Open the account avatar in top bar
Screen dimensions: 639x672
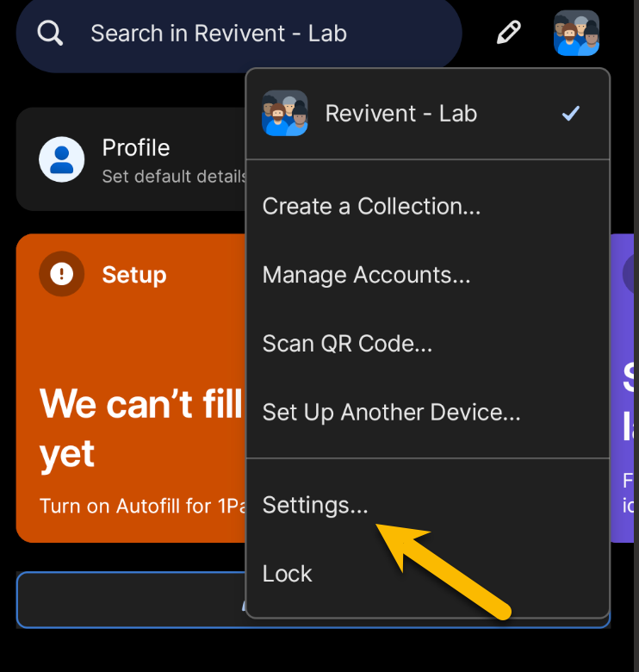point(576,33)
